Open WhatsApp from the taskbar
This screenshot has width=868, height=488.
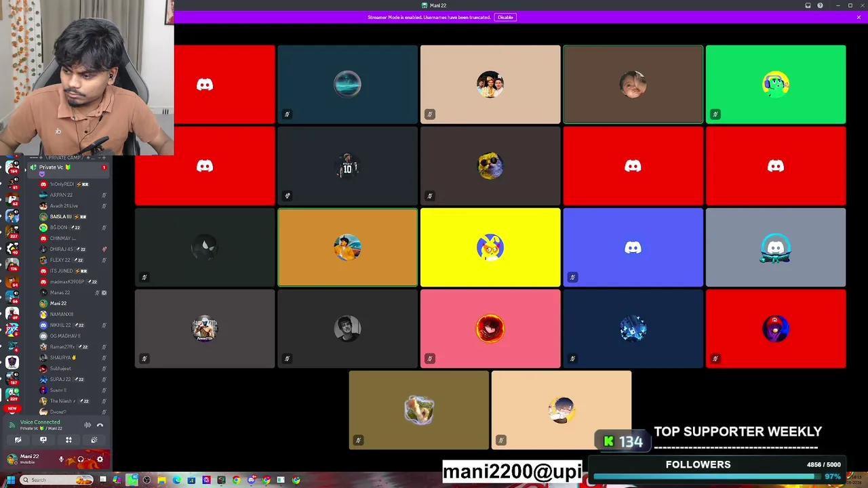(x=132, y=480)
